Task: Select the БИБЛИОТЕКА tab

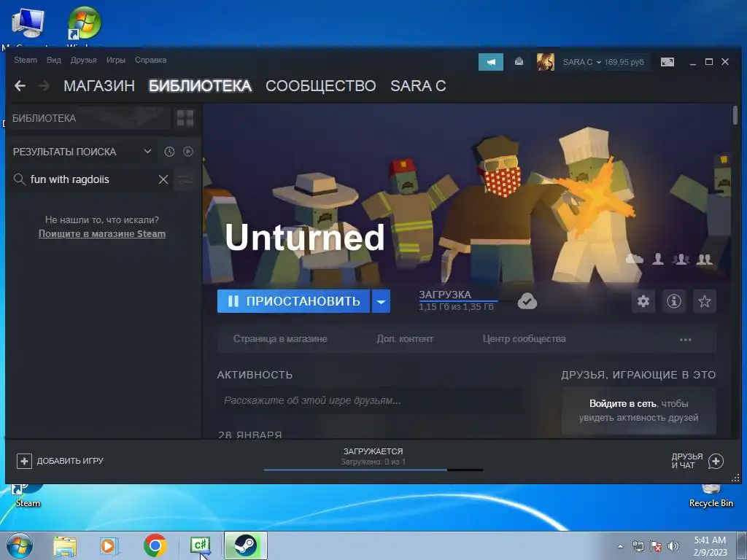Action: [200, 86]
